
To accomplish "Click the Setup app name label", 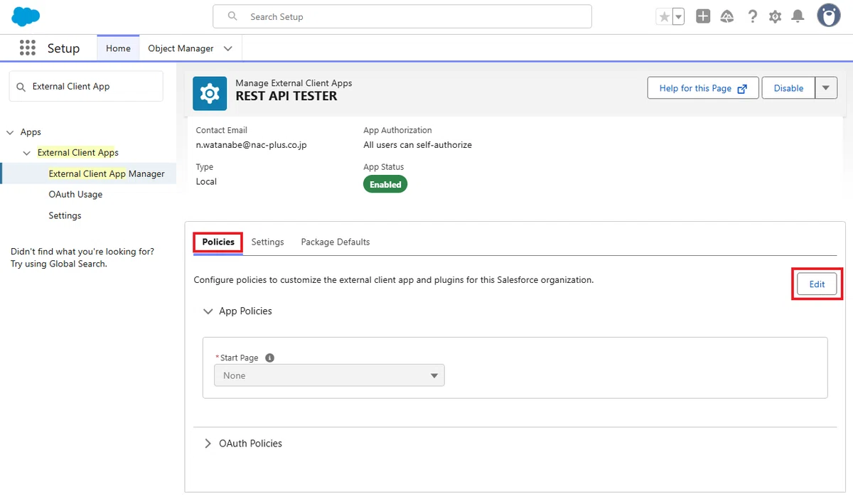I will [x=63, y=48].
